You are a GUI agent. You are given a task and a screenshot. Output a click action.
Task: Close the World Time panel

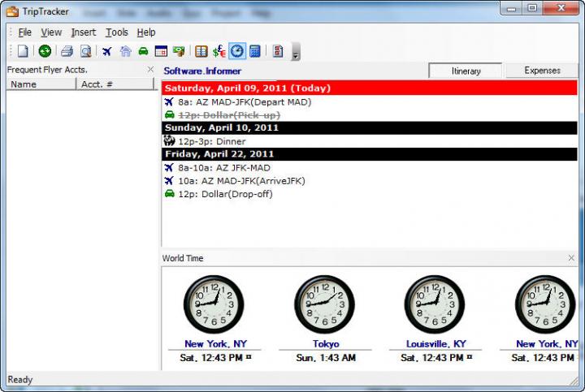coord(571,258)
